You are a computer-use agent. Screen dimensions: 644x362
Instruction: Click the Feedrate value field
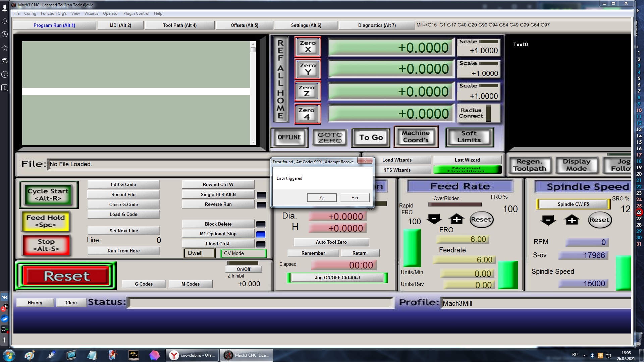(x=465, y=260)
